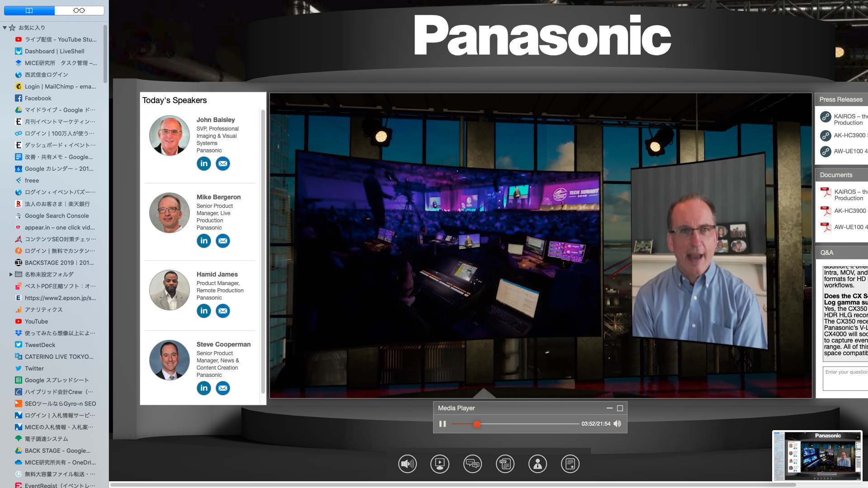Switch to the Reading List sidebar tab
Screen dimensions: 868x488
[x=79, y=10]
